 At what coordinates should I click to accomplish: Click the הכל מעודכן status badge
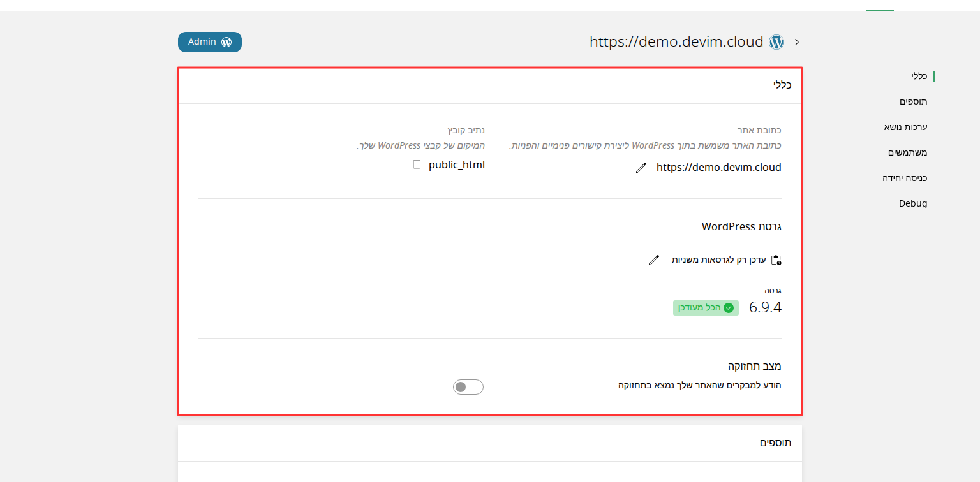coord(706,308)
